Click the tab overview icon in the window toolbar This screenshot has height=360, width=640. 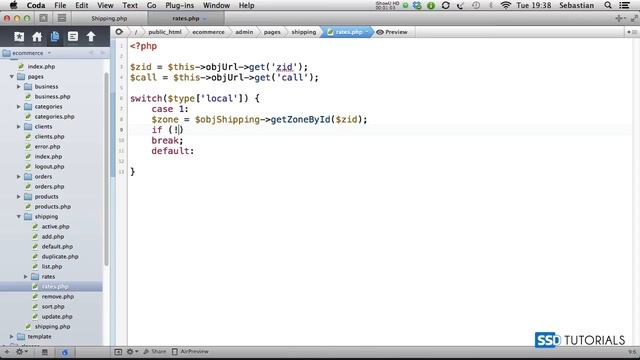pos(44,18)
